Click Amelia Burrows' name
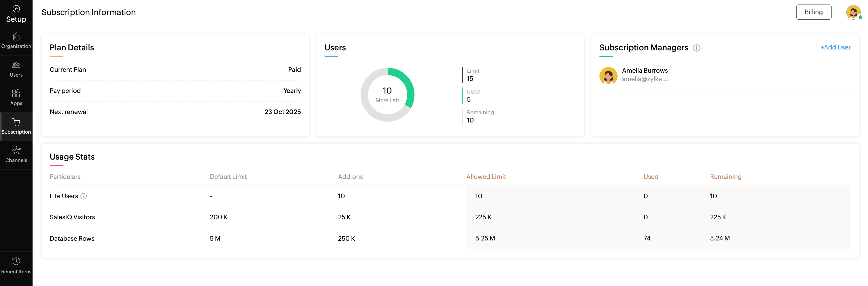This screenshot has width=868, height=286. tap(645, 71)
